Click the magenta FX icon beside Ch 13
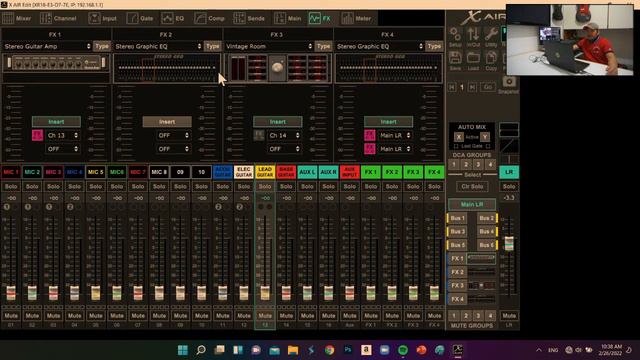This screenshot has width=640, height=360. click(37, 135)
